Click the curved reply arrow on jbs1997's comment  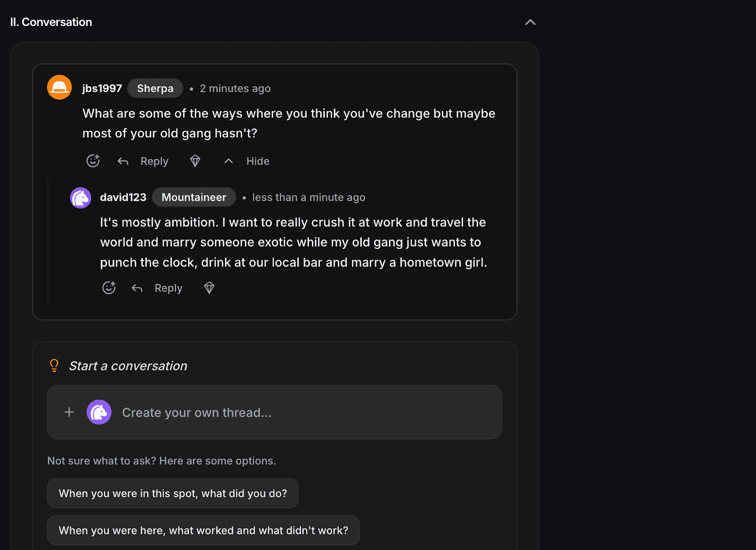123,161
